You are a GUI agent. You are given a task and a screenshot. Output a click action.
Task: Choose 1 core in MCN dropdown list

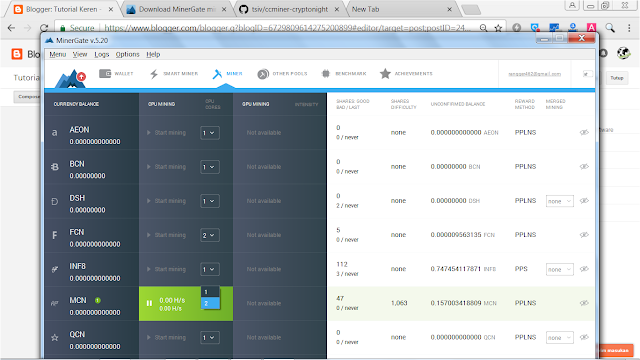tap(210, 292)
